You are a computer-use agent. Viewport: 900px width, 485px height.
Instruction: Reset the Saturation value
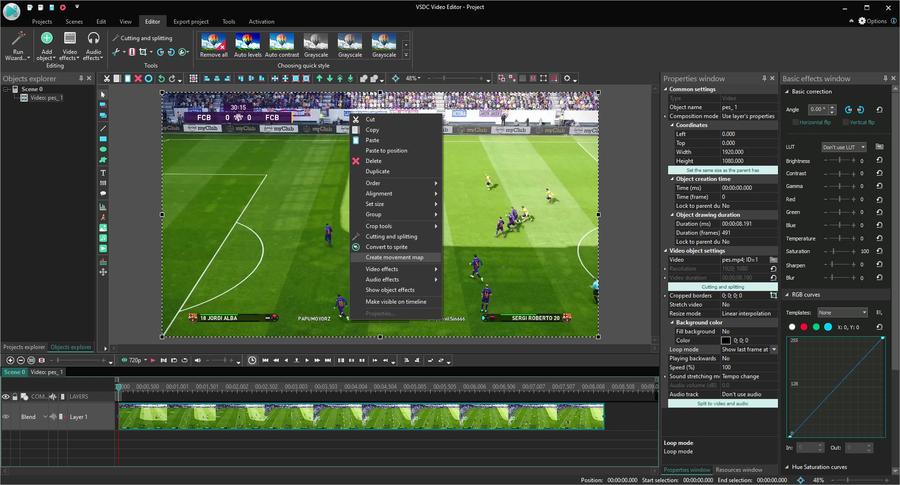[879, 251]
